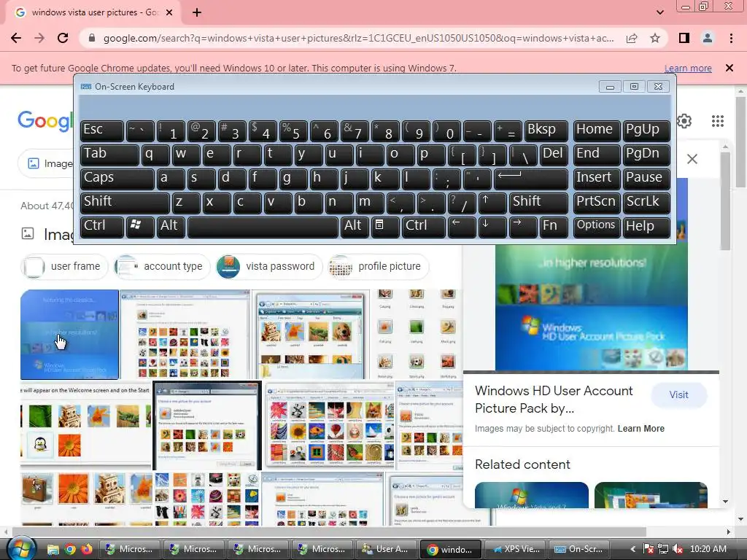This screenshot has height=560, width=747.
Task: Open the Google apps grid
Action: tap(718, 121)
